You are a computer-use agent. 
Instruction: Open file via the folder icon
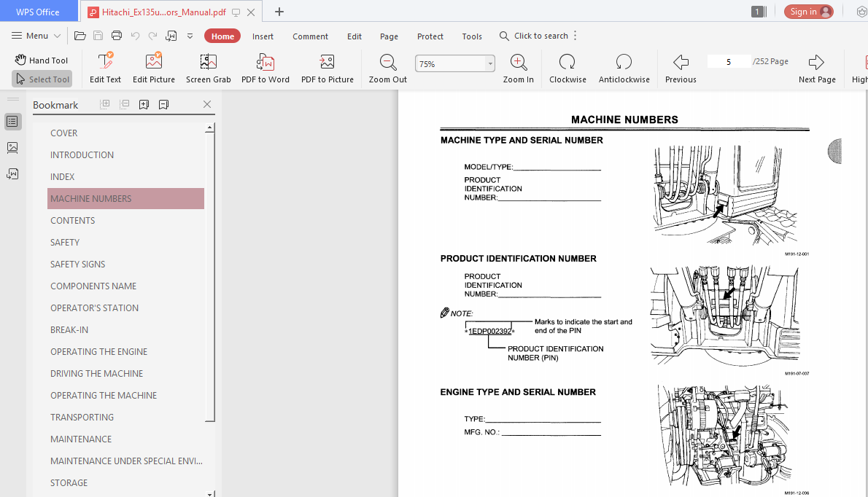pyautogui.click(x=80, y=36)
